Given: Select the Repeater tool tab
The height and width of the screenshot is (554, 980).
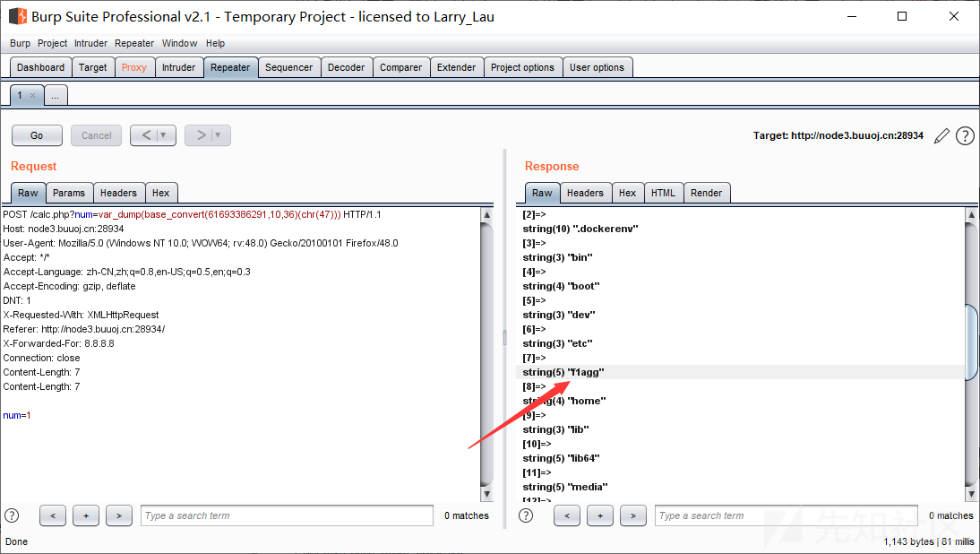Looking at the screenshot, I should [230, 67].
